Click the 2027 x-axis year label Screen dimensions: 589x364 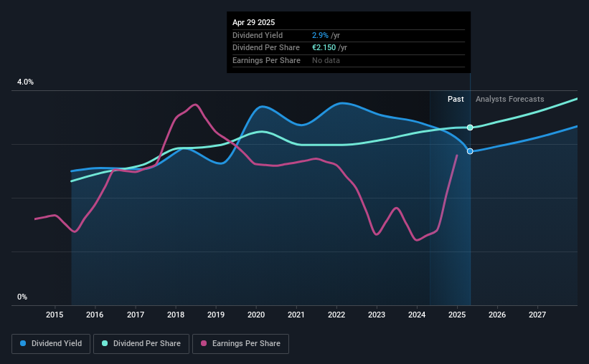click(537, 315)
